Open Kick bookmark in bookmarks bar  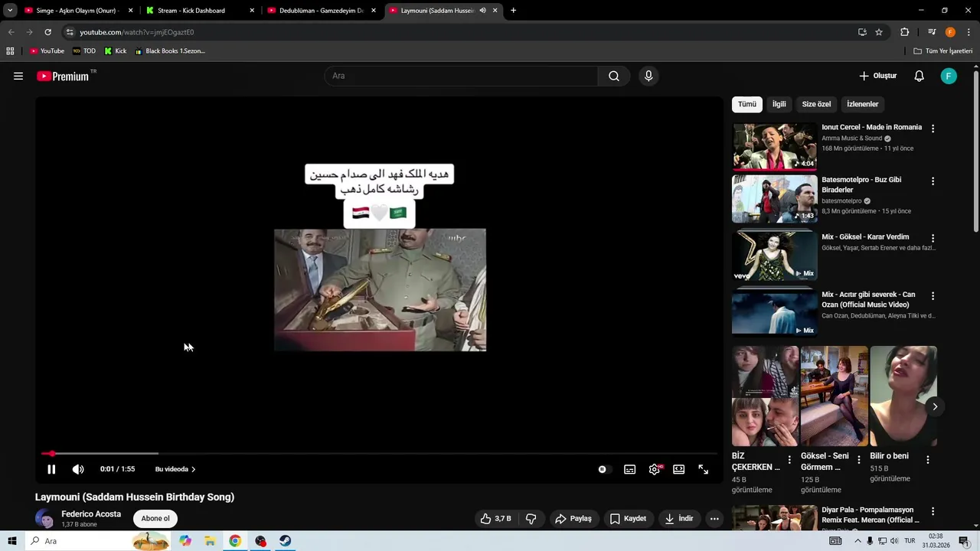(116, 51)
